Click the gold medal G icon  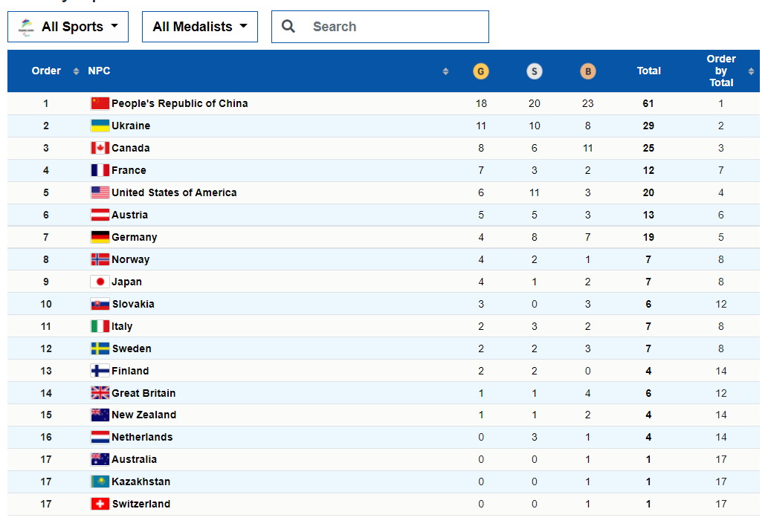tap(480, 71)
